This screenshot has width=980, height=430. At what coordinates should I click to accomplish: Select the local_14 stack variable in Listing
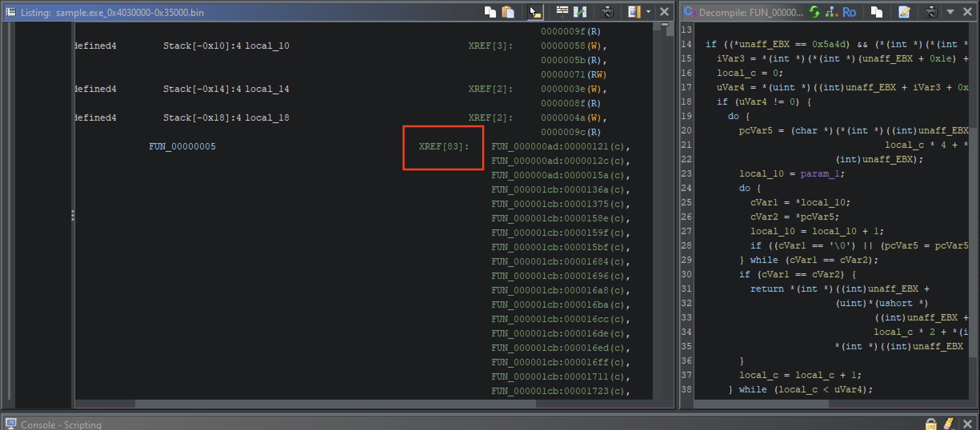267,89
